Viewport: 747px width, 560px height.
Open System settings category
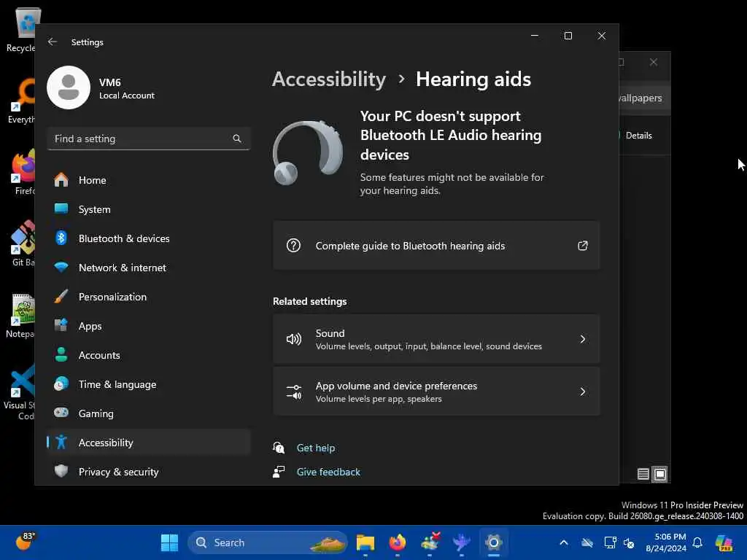point(149,209)
